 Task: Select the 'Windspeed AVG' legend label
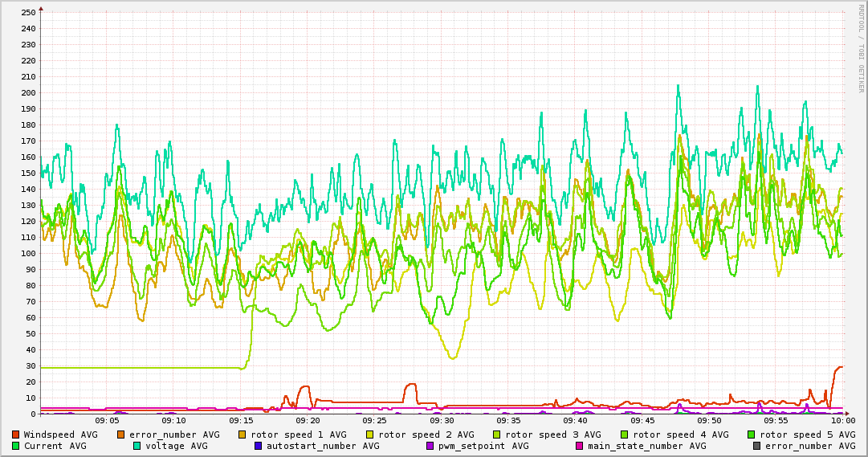pyautogui.click(x=60, y=435)
